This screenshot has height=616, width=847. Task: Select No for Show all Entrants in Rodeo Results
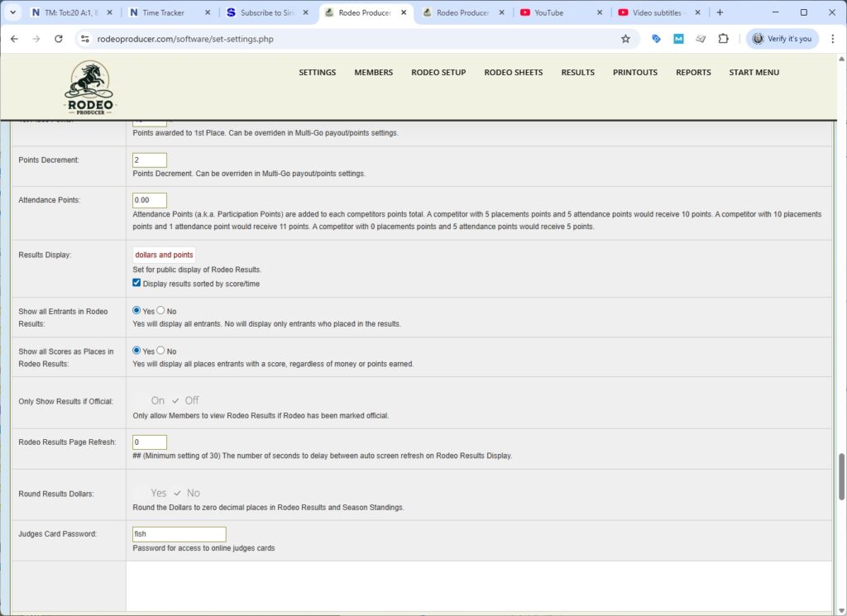coord(161,310)
